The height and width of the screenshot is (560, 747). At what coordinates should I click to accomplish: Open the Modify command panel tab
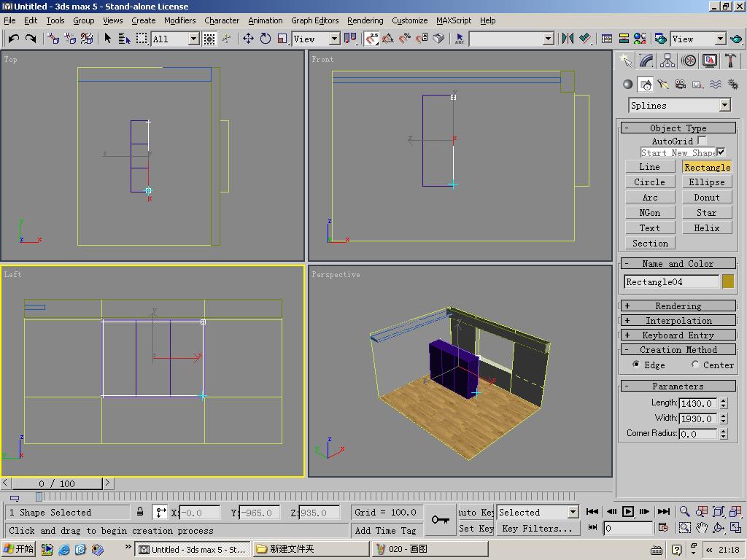pos(646,61)
